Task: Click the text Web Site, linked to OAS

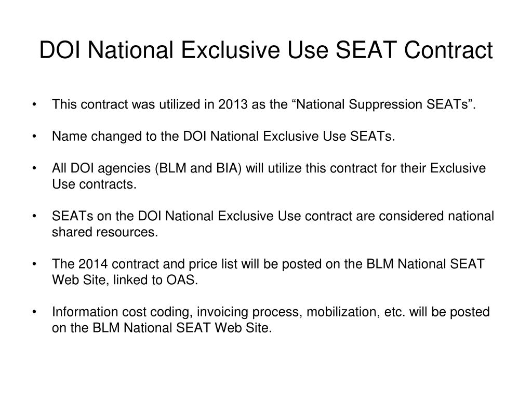Action: 125,280
